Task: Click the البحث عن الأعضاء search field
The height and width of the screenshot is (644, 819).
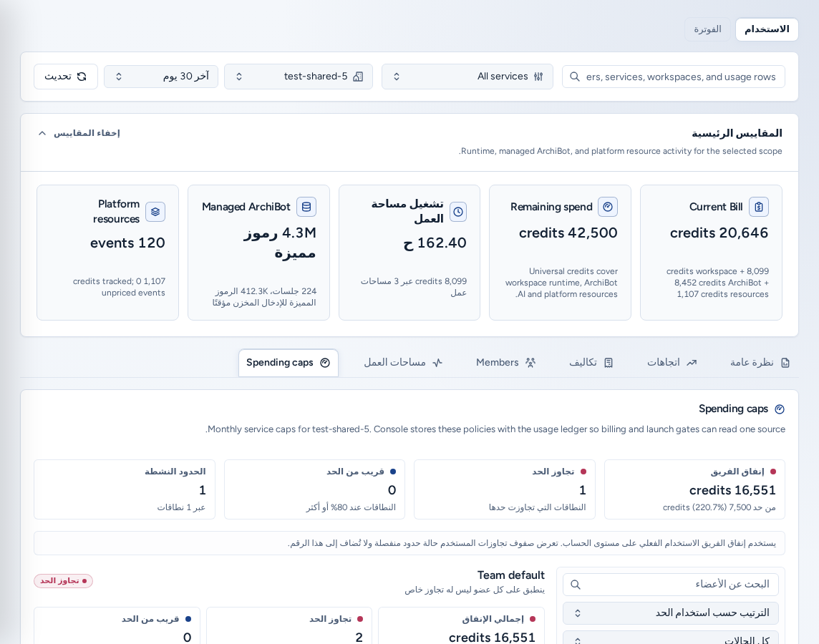Action: (671, 585)
